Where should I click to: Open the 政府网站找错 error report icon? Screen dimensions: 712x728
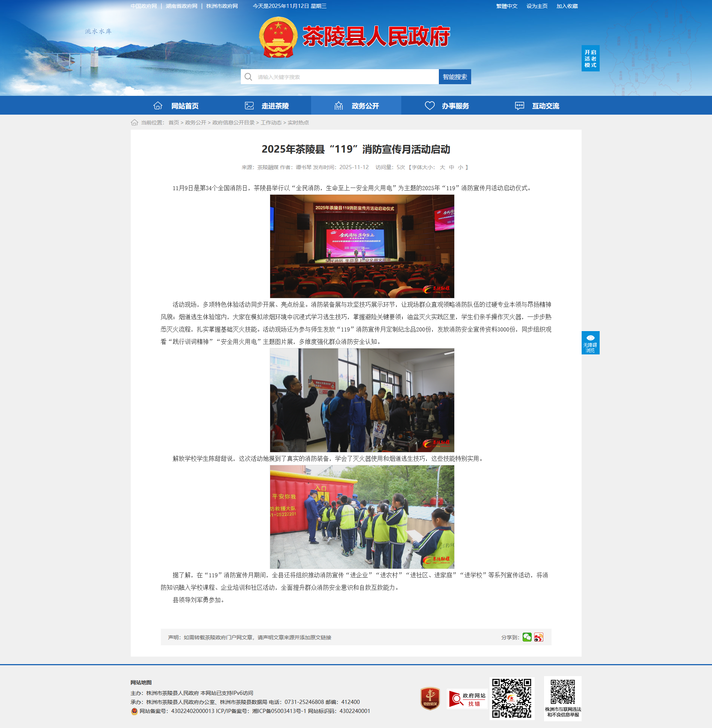[x=467, y=699]
